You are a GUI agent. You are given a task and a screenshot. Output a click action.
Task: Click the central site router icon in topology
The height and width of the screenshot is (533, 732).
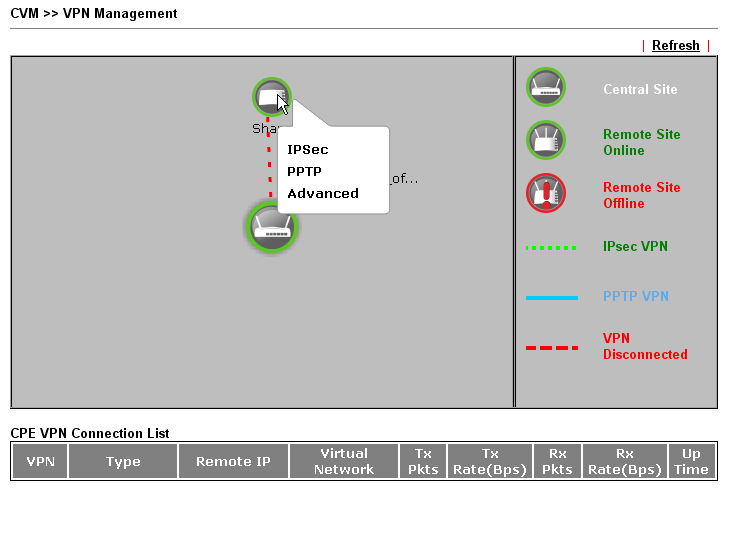tap(272, 227)
